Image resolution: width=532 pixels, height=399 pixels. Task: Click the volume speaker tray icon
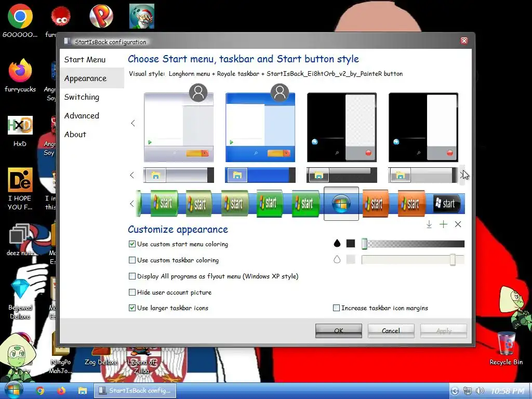[480, 391]
